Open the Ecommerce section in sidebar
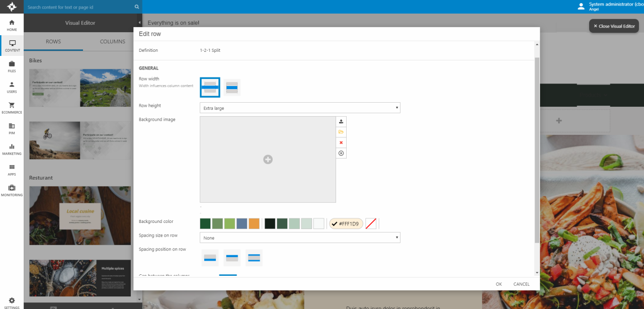 [x=12, y=108]
